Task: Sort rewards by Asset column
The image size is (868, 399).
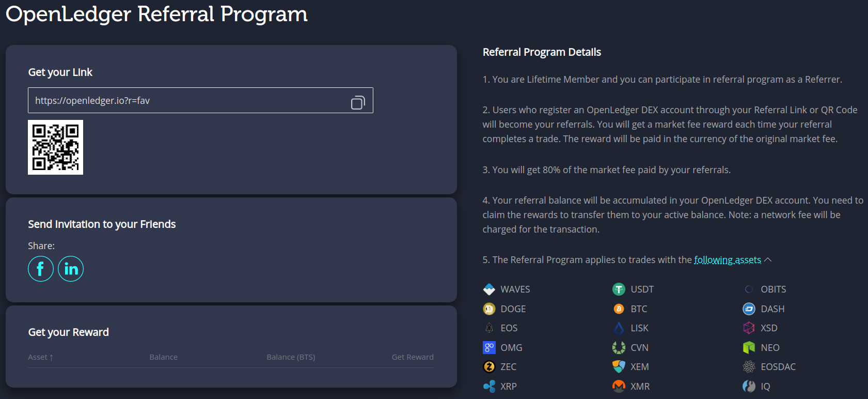Action: pos(41,357)
